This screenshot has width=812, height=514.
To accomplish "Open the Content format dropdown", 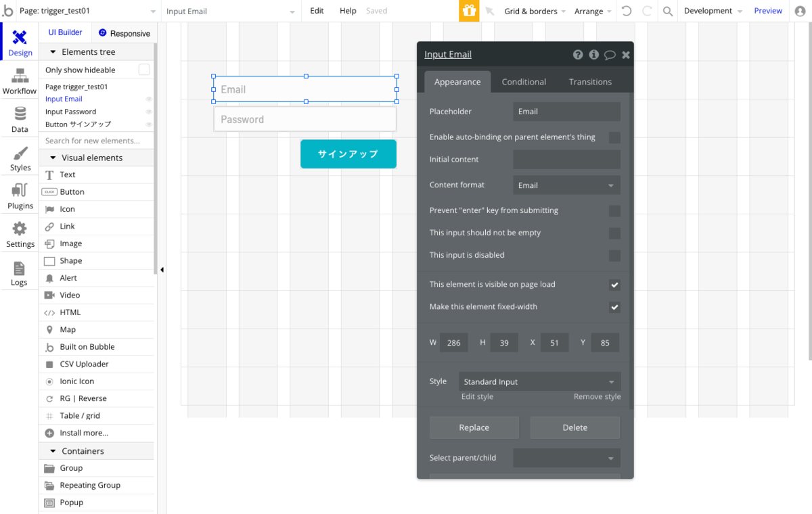I will (x=566, y=185).
